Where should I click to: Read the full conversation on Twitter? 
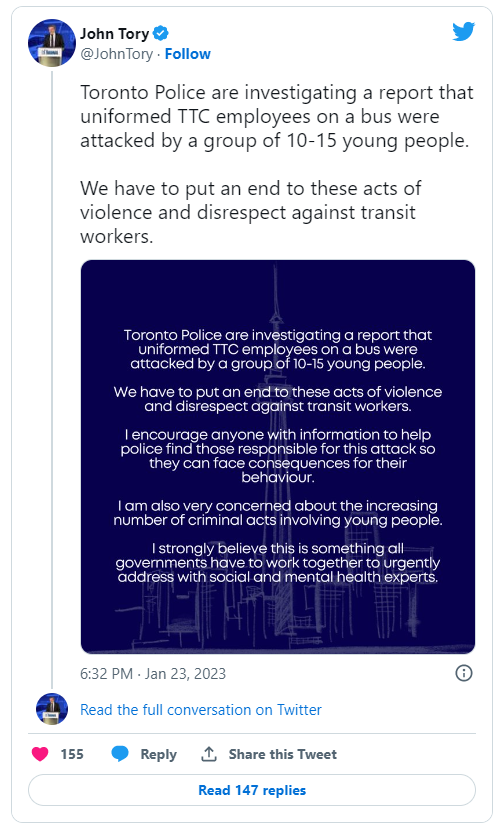point(201,710)
